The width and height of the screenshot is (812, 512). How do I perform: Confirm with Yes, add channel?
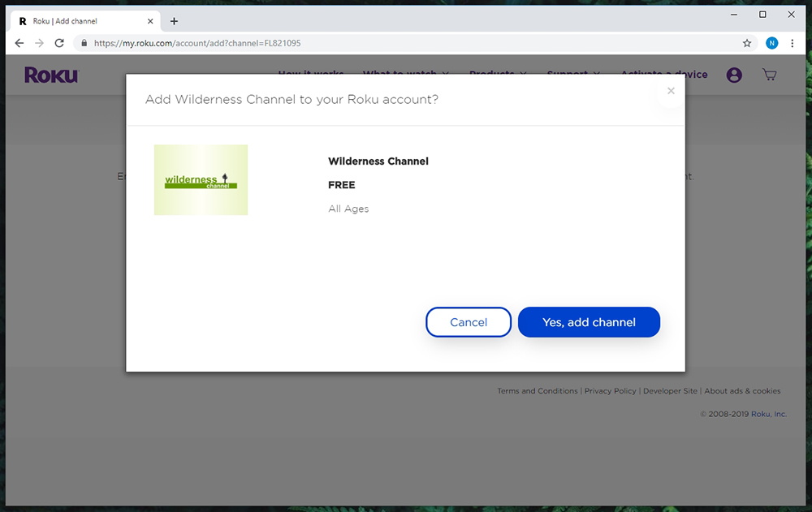[x=589, y=322]
